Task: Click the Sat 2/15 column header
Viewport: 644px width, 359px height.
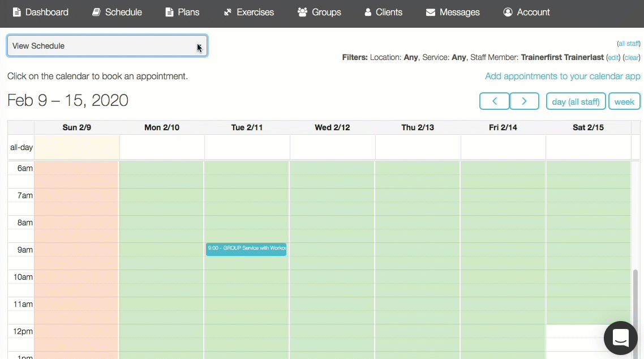Action: pos(588,127)
